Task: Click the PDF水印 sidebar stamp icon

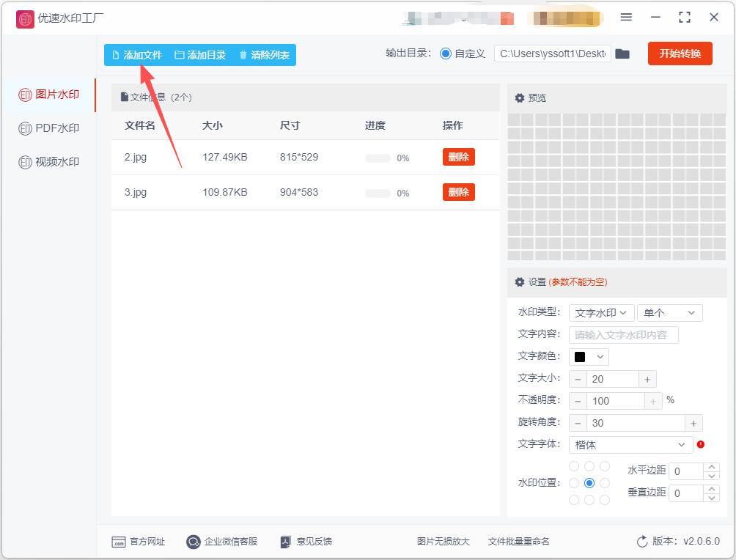Action: 25,128
